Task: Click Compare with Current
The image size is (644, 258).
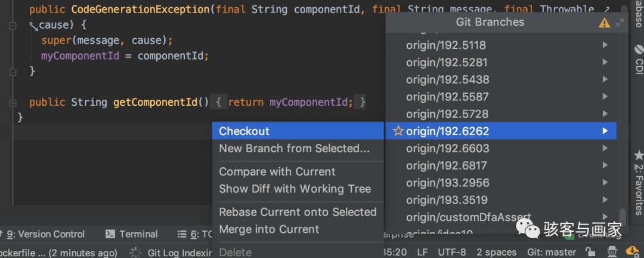Action: tap(277, 172)
